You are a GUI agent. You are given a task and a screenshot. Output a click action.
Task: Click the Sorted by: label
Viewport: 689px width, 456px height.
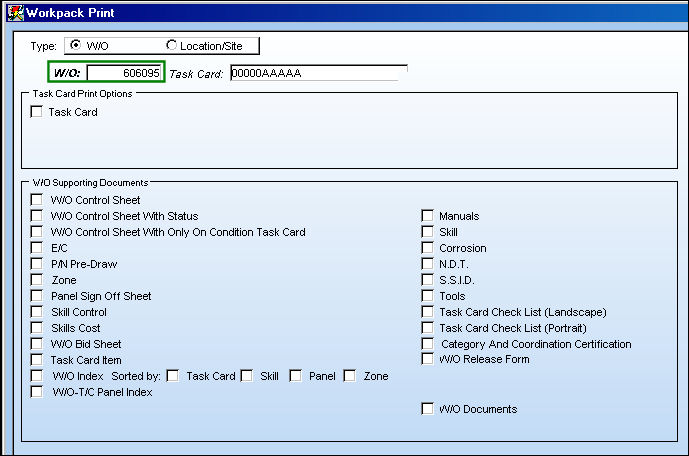pyautogui.click(x=136, y=376)
